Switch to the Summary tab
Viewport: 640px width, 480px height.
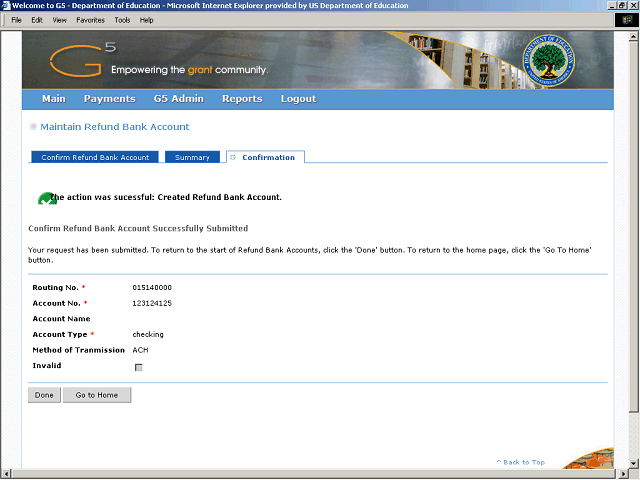point(192,157)
